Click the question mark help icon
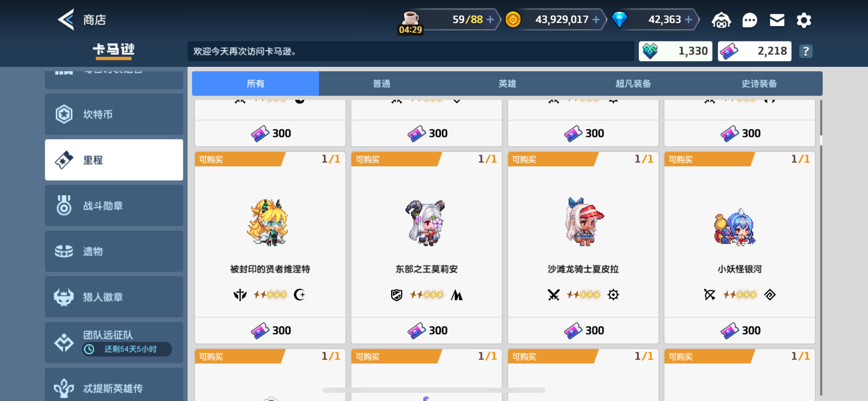The width and height of the screenshot is (868, 401). [x=806, y=51]
